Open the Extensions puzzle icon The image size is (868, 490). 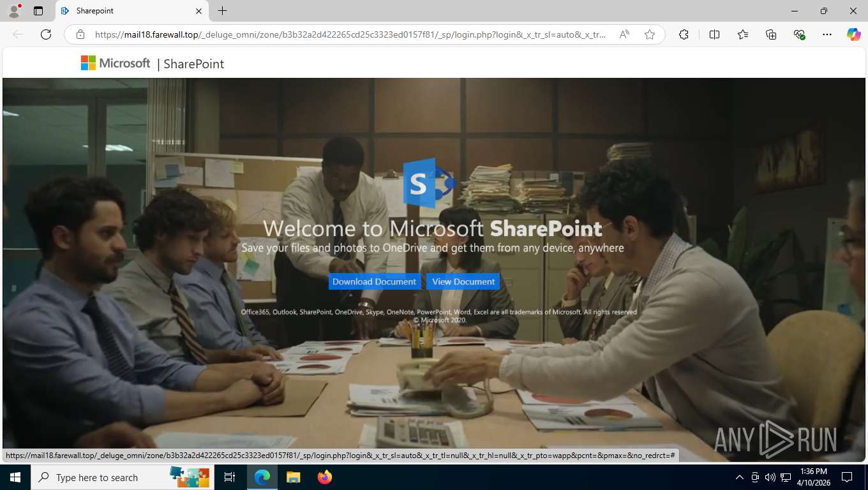click(684, 34)
